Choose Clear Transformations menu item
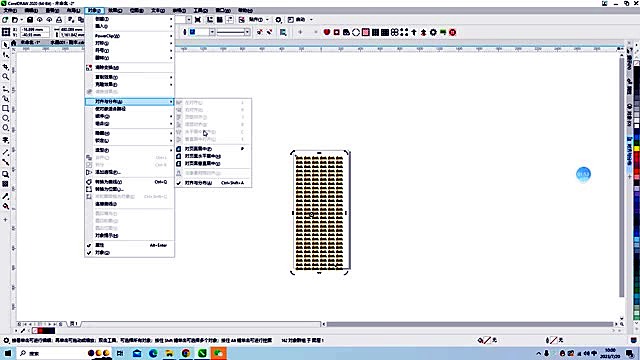 pyautogui.click(x=129, y=67)
